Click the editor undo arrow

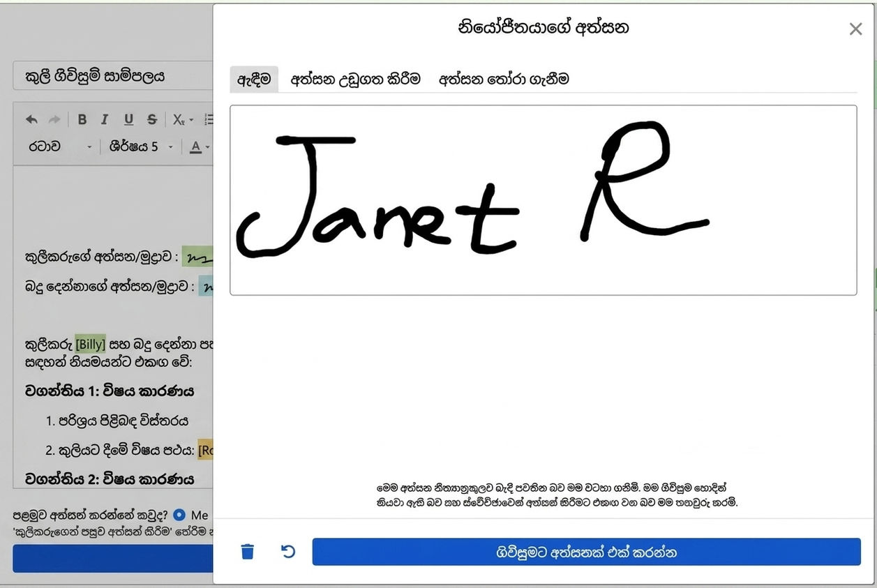pyautogui.click(x=31, y=119)
